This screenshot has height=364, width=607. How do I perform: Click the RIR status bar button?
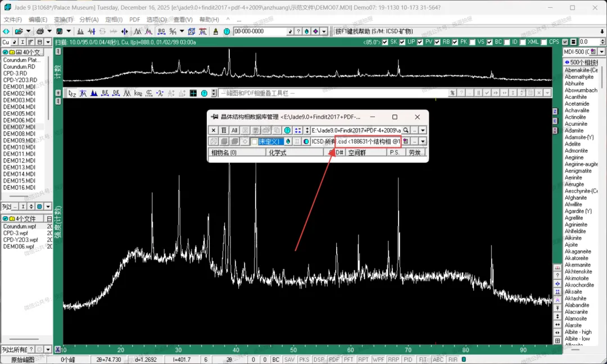click(x=453, y=360)
